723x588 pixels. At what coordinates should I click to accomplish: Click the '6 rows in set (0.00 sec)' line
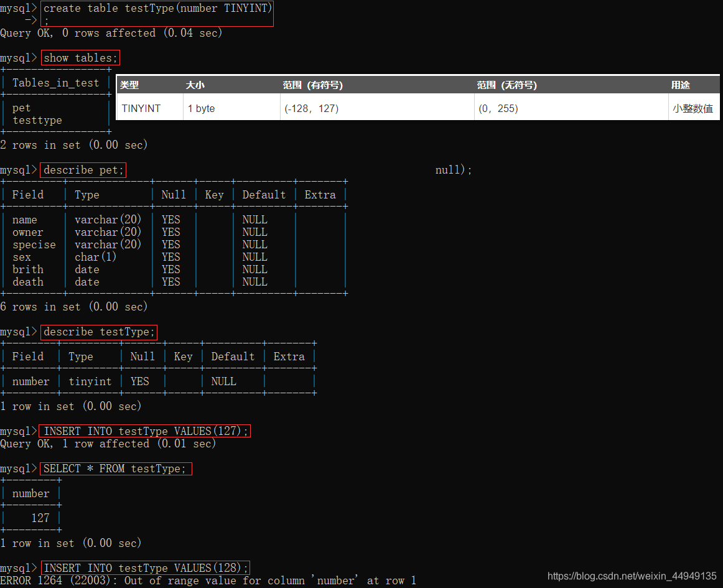[x=74, y=307]
